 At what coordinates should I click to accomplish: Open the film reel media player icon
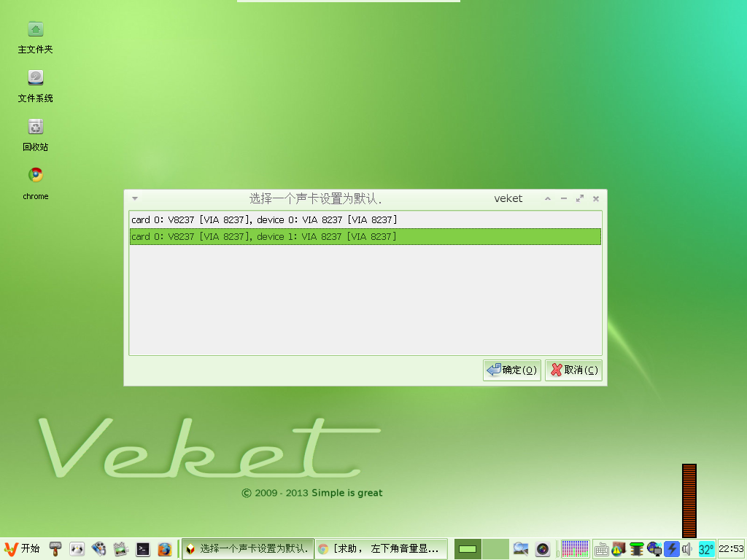(98, 549)
